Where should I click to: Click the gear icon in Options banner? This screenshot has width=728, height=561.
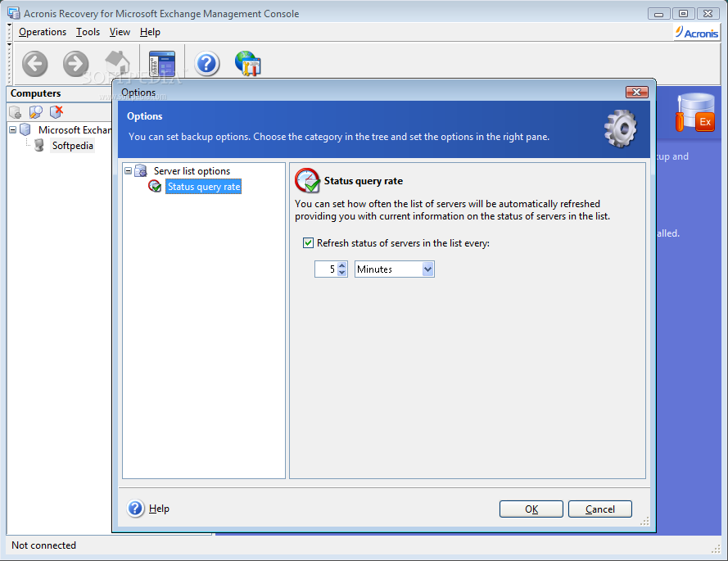click(620, 129)
